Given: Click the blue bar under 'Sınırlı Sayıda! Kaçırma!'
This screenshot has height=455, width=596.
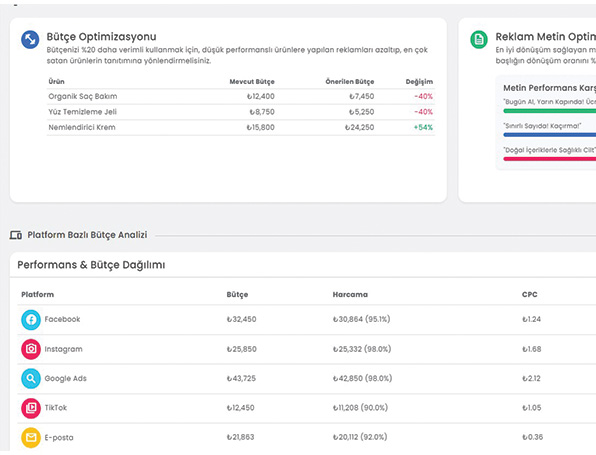Looking at the screenshot, I should click(x=550, y=135).
